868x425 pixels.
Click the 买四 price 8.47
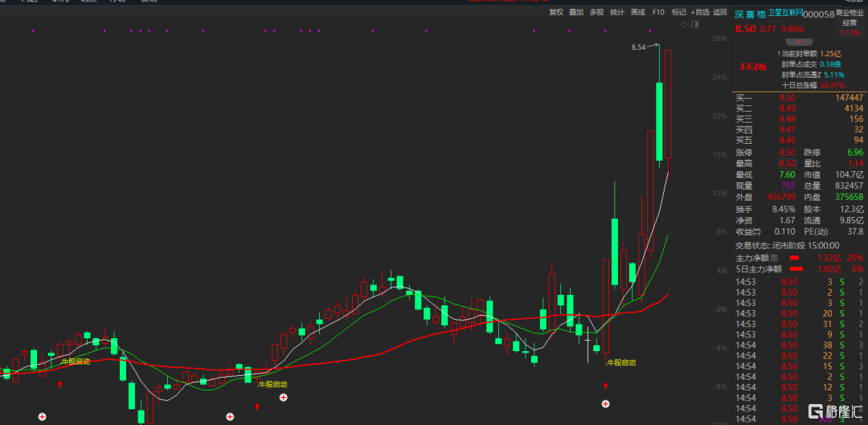click(x=787, y=129)
